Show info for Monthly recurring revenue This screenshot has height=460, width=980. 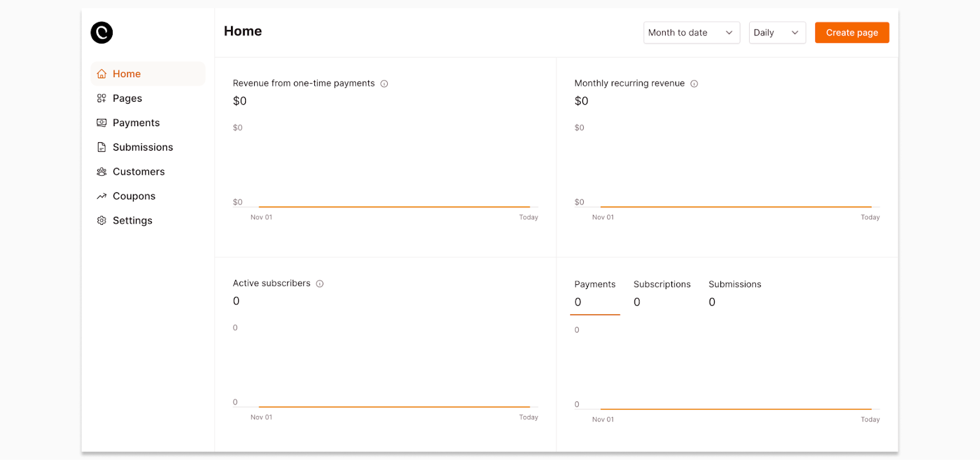coord(694,84)
